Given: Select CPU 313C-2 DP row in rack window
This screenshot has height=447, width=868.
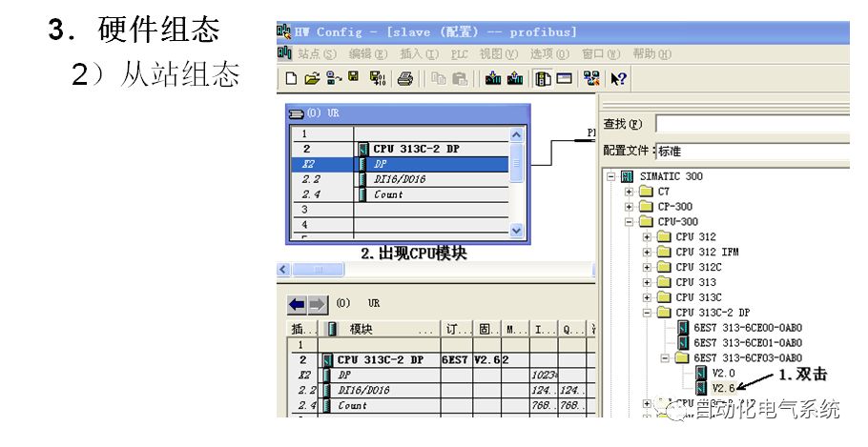Looking at the screenshot, I should coord(400,149).
